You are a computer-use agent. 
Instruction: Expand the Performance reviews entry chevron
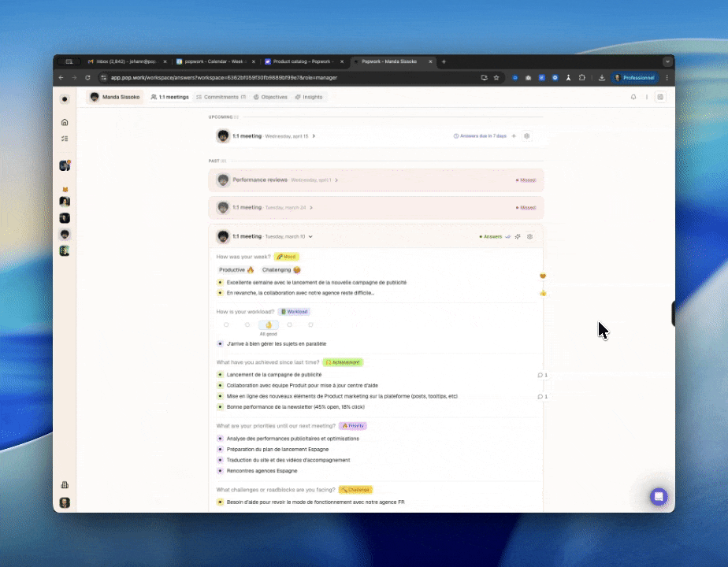pyautogui.click(x=336, y=180)
